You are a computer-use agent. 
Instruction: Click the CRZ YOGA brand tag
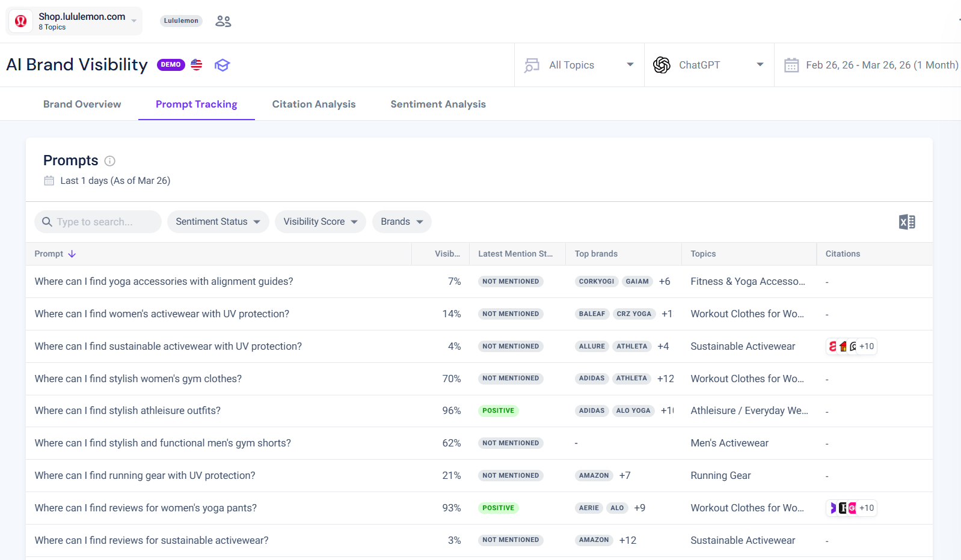634,314
